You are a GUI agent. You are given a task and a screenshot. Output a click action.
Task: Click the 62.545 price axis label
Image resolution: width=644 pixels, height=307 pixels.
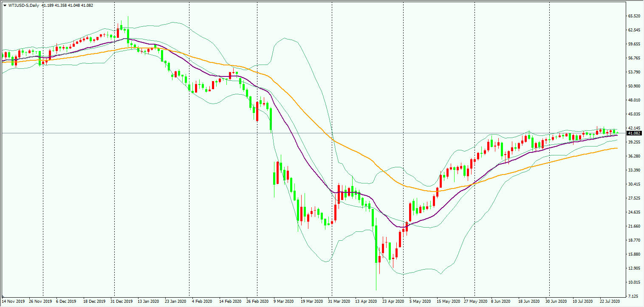click(634, 30)
